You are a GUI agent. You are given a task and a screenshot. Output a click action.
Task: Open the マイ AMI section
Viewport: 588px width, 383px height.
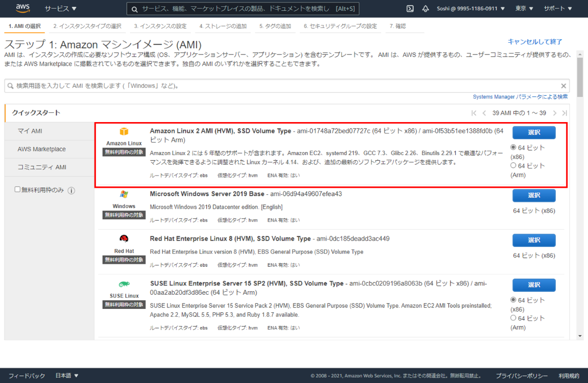click(49, 131)
